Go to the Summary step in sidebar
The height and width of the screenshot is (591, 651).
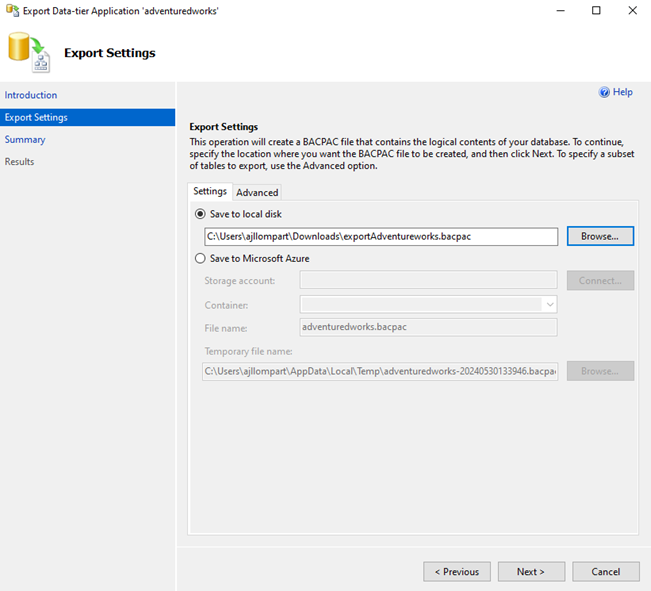(25, 140)
